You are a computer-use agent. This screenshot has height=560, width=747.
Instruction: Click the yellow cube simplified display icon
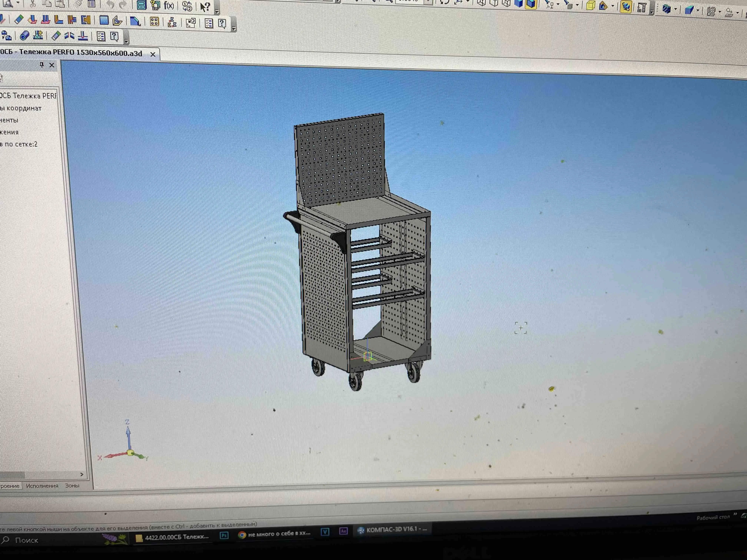pos(590,6)
